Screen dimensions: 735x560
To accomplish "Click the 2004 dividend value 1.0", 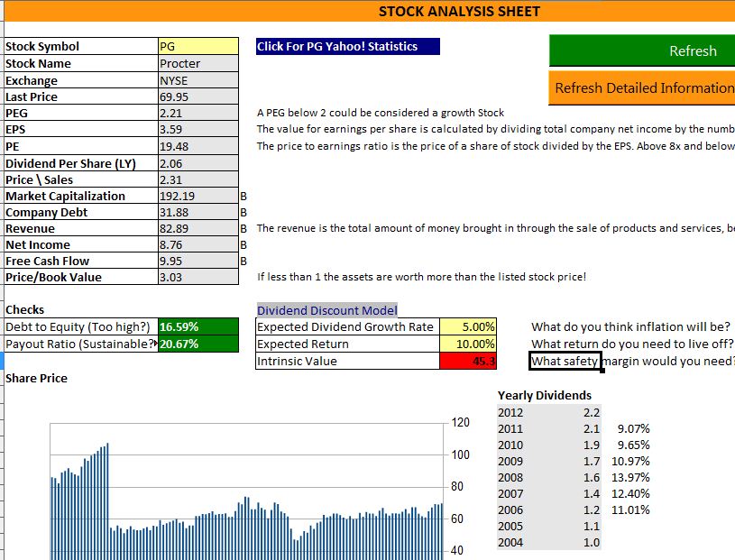I will pyautogui.click(x=591, y=542).
